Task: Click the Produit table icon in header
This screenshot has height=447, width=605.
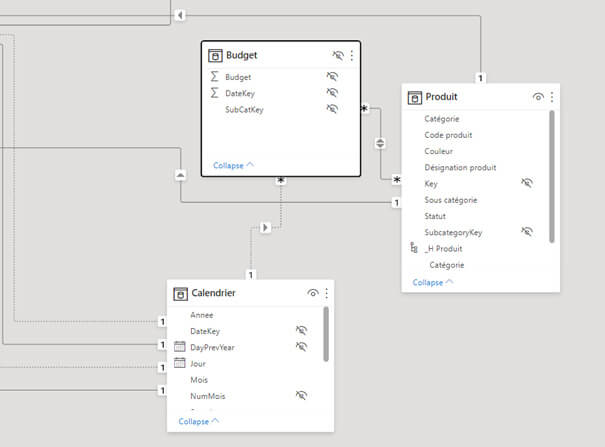Action: 415,98
